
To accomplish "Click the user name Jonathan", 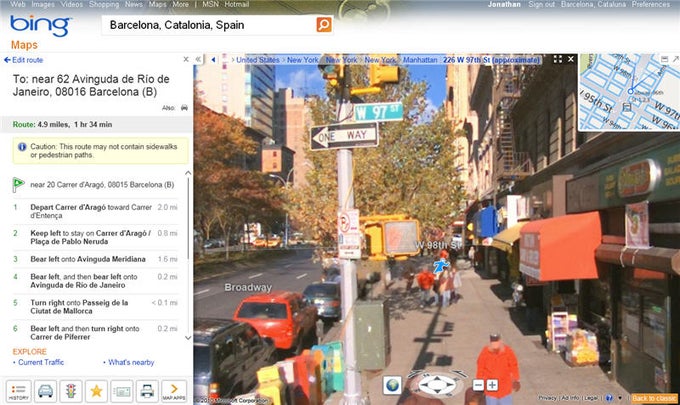I will click(504, 4).
